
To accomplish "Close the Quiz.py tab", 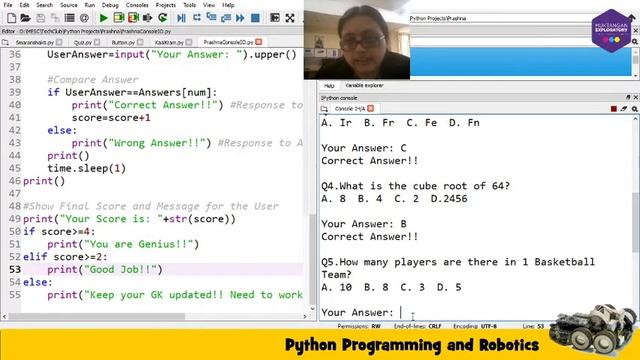I will [x=97, y=42].
